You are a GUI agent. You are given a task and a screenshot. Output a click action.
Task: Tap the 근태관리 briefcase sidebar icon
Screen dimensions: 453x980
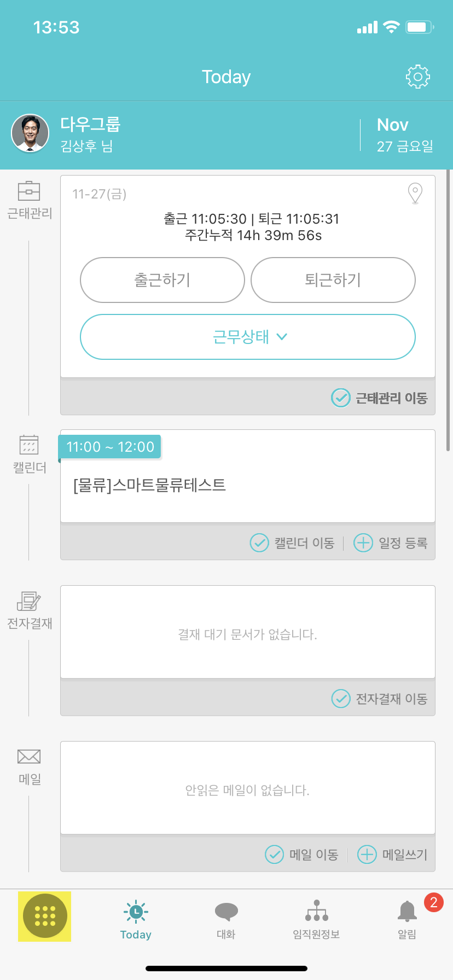point(29,191)
